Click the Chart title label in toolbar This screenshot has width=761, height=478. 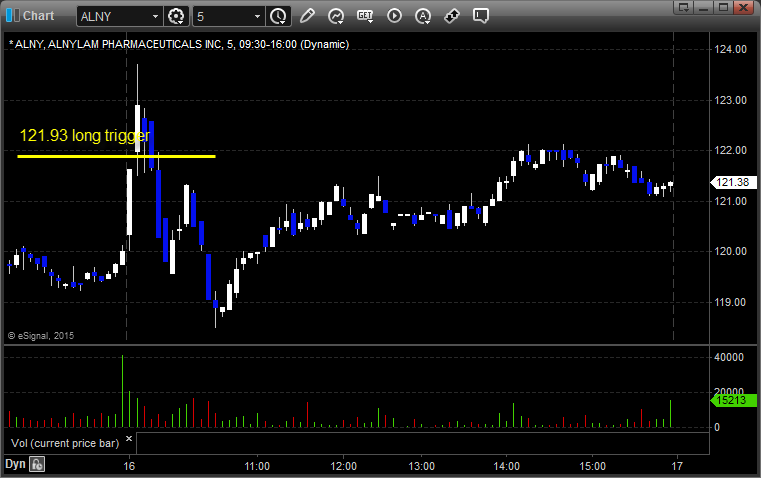coord(38,16)
